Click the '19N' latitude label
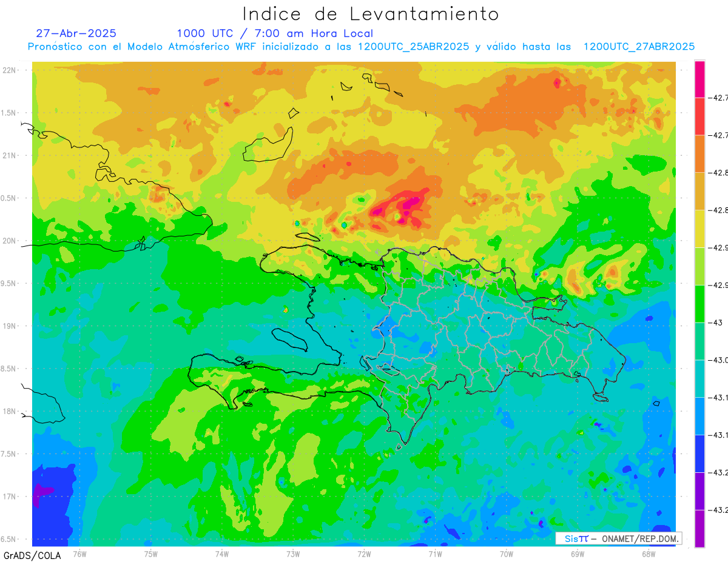 click(10, 326)
